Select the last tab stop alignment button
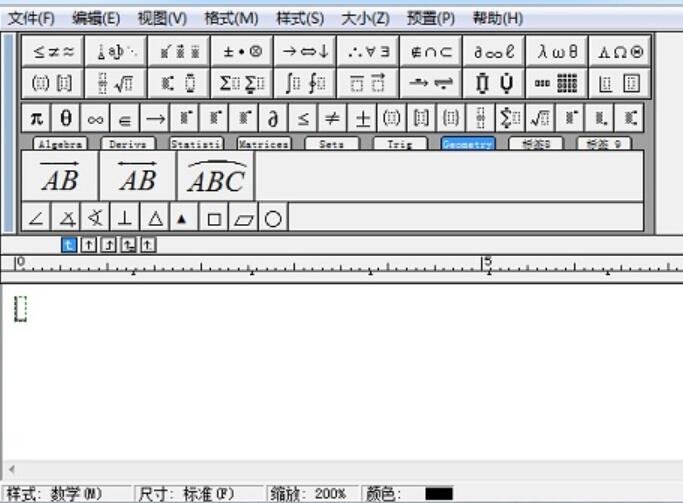This screenshot has height=503, width=683. point(148,244)
